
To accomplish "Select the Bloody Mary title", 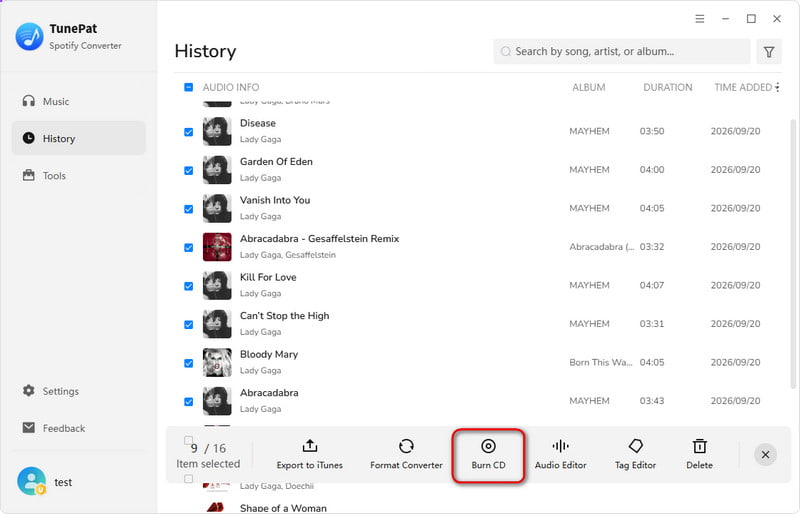I will [269, 354].
